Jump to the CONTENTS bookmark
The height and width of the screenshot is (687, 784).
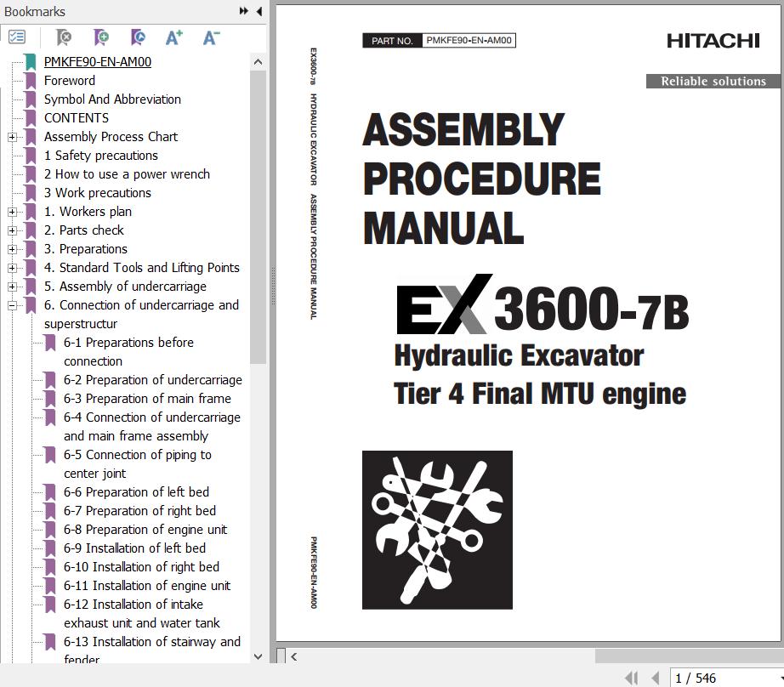77,118
